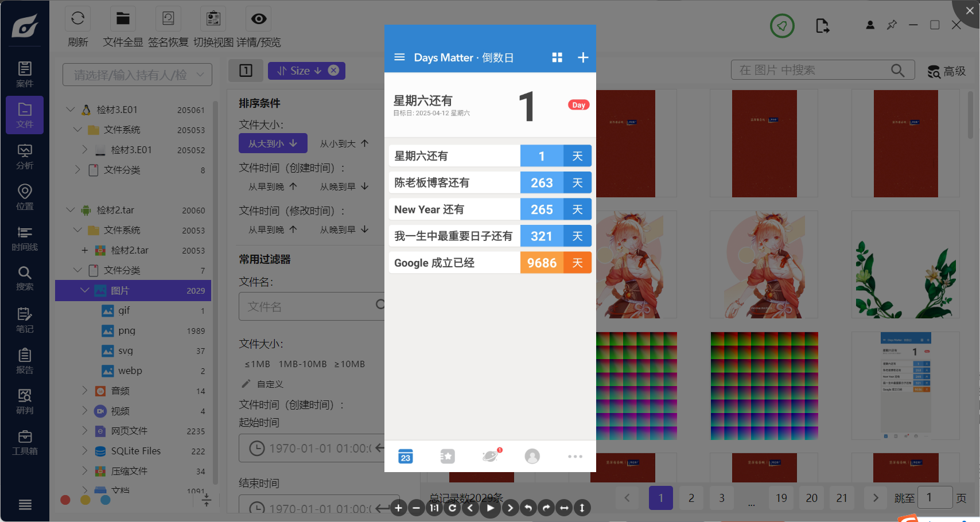Go to page 2 in pagination
The height and width of the screenshot is (522, 980).
691,498
